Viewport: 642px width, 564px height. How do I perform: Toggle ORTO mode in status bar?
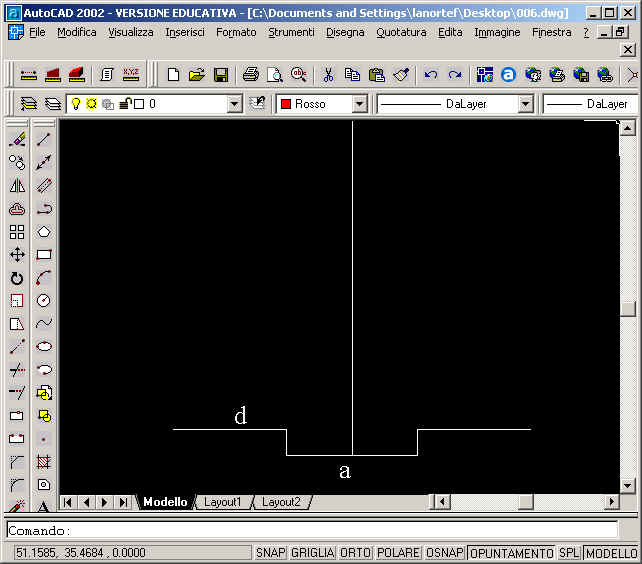(355, 553)
